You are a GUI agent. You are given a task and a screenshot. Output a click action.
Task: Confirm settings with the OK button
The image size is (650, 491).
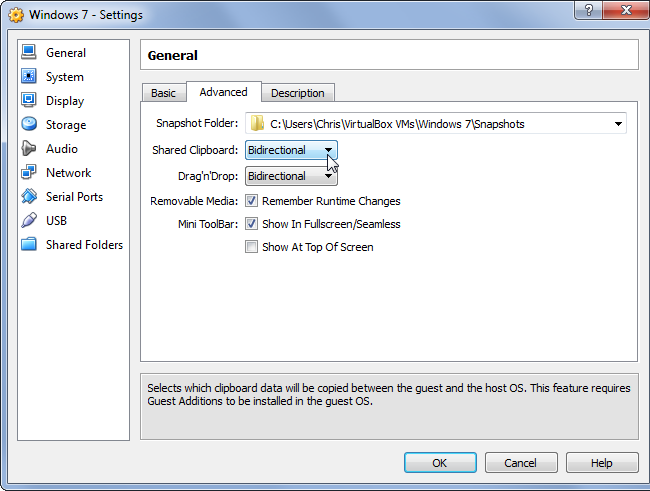[x=440, y=463]
